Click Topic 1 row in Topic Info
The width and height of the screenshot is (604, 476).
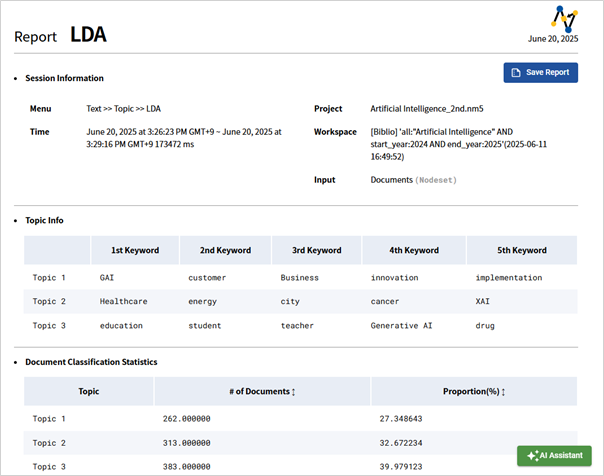coord(300,278)
